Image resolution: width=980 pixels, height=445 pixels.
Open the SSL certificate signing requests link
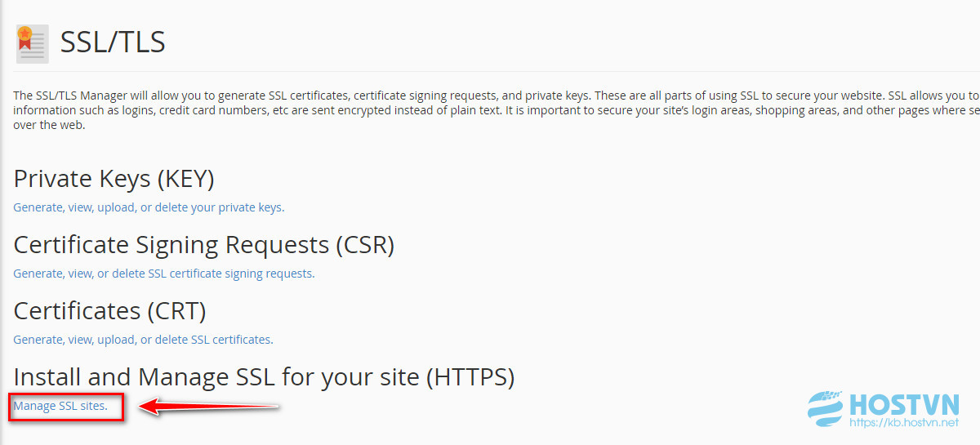click(x=163, y=274)
